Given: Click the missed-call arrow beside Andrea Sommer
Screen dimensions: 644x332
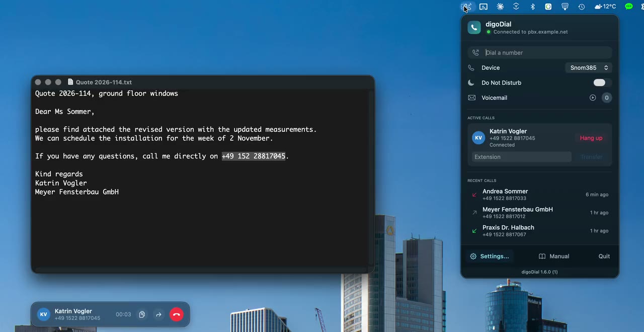Looking at the screenshot, I should (474, 195).
